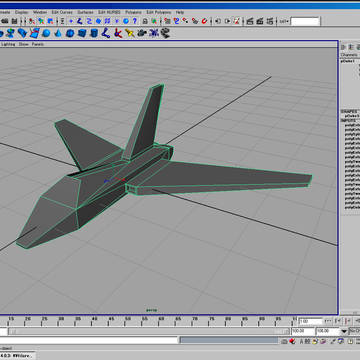
Task: Open the sel dropdown before the name field
Action: pos(284,21)
